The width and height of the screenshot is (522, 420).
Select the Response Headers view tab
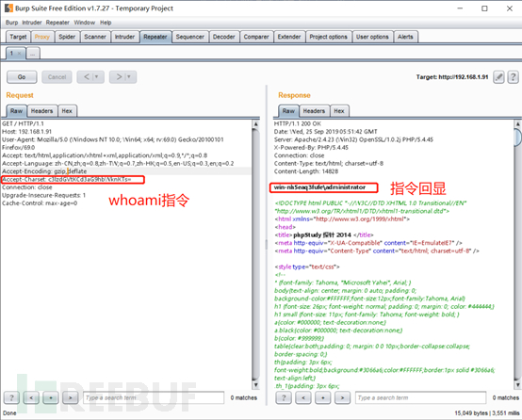pos(314,111)
